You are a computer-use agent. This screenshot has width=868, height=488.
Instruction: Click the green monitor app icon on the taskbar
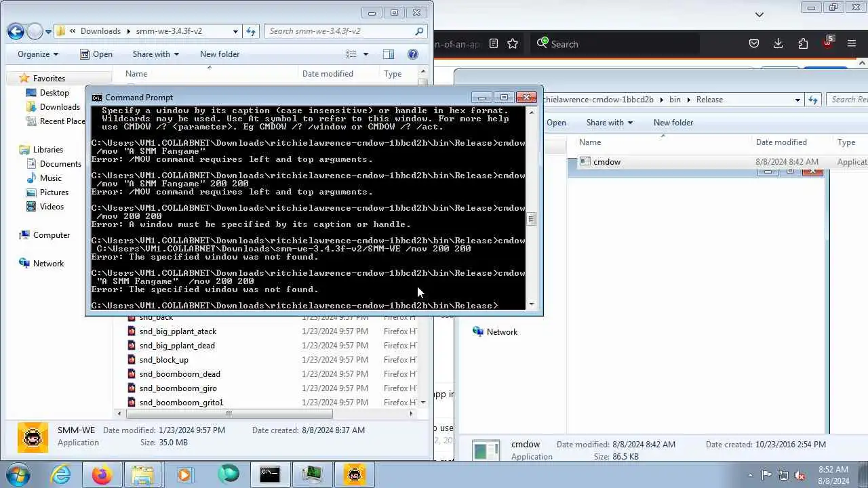coord(313,474)
